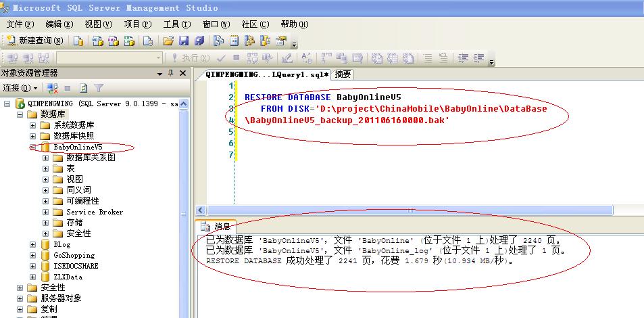Click the Open File folder icon
Screen dimensions: 644x318
pos(168,41)
